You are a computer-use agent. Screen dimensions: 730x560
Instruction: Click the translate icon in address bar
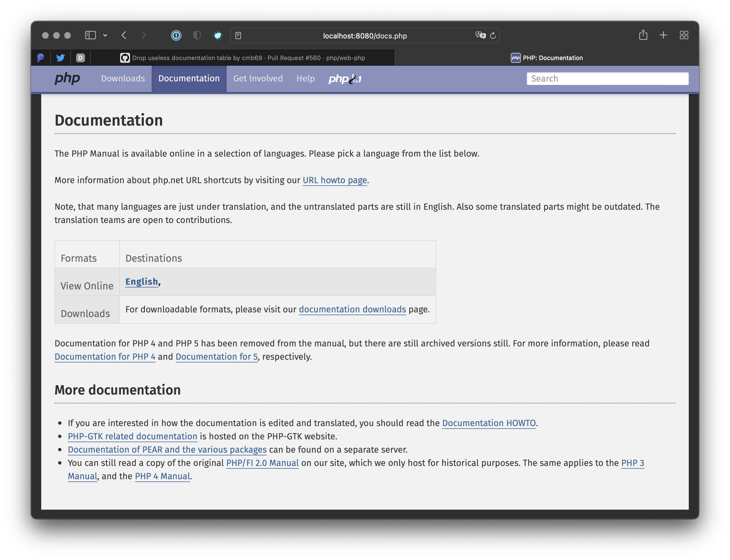click(x=480, y=35)
